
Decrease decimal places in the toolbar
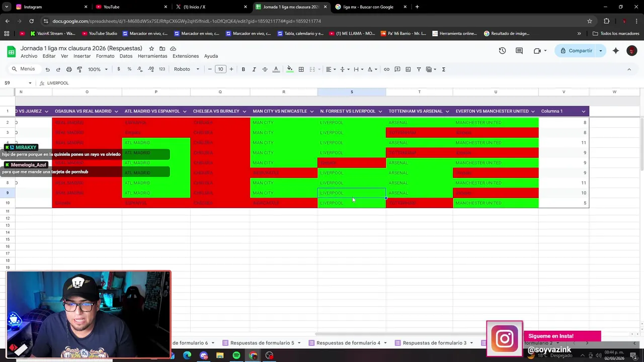point(140,69)
